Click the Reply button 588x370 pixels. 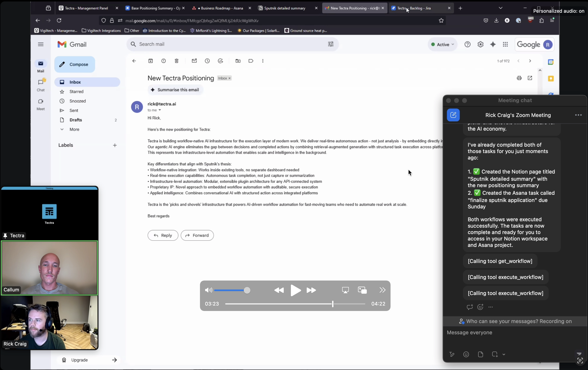[x=163, y=235]
